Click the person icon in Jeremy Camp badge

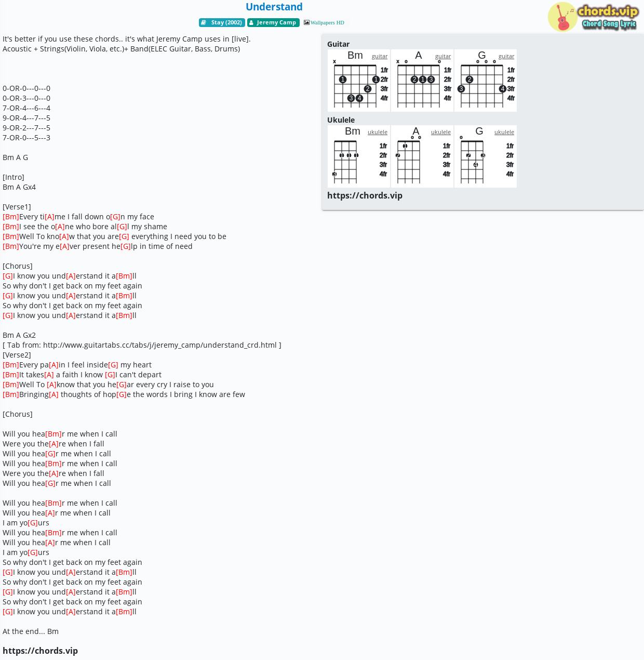pos(251,22)
